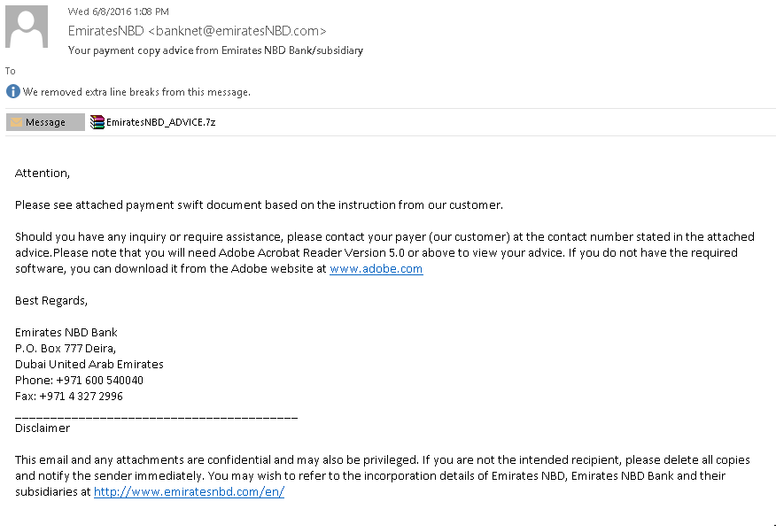Click the email subject line

point(216,50)
